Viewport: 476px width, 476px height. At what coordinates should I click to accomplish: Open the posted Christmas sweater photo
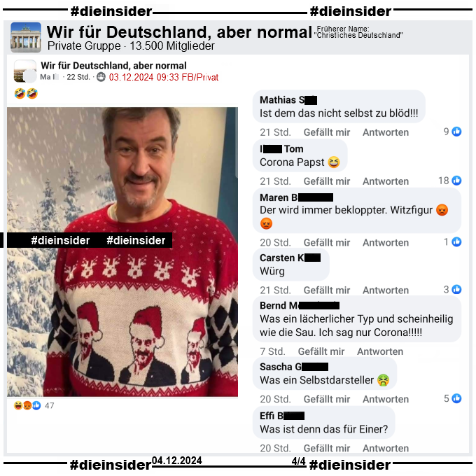[122, 252]
